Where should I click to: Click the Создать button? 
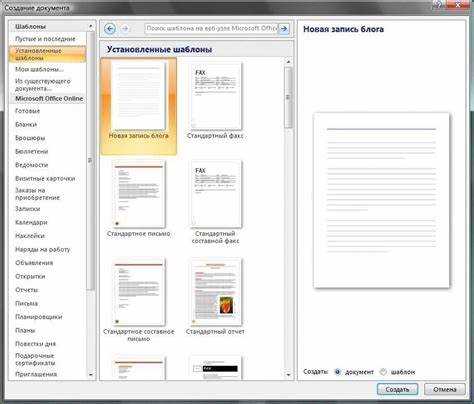pos(397,389)
